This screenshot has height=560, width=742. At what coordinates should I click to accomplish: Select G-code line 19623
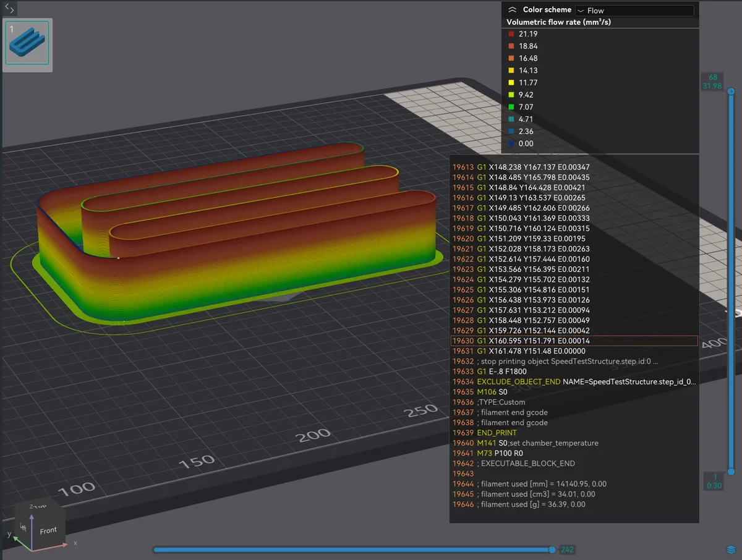click(574, 269)
